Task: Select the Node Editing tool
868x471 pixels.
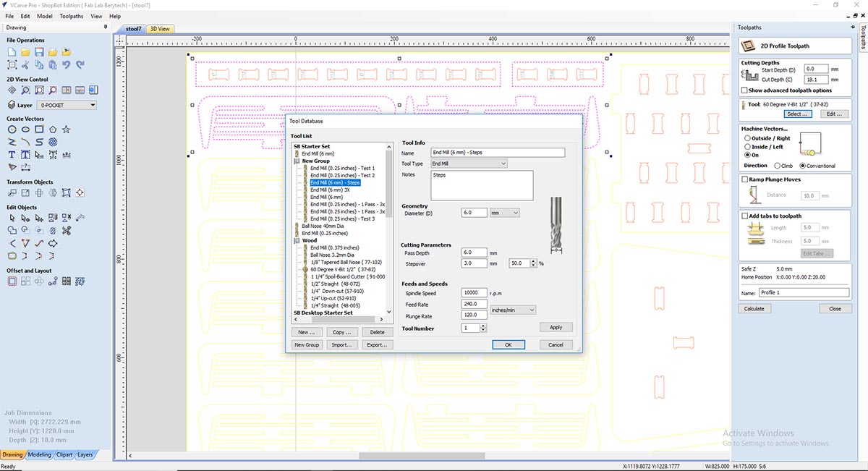Action: [x=25, y=218]
